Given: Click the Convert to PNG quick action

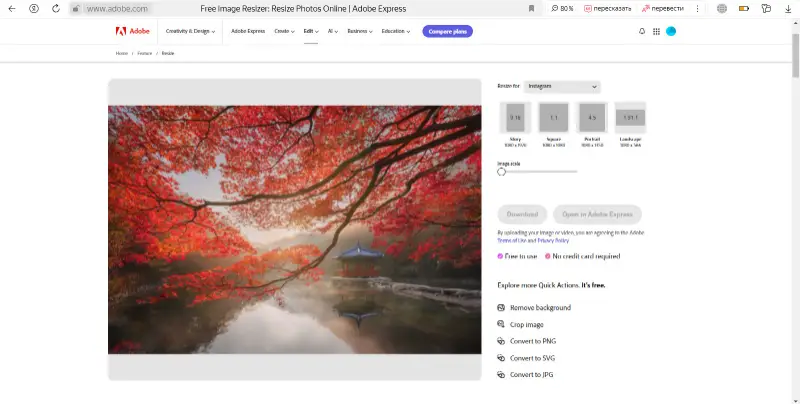Looking at the screenshot, I should (533, 341).
